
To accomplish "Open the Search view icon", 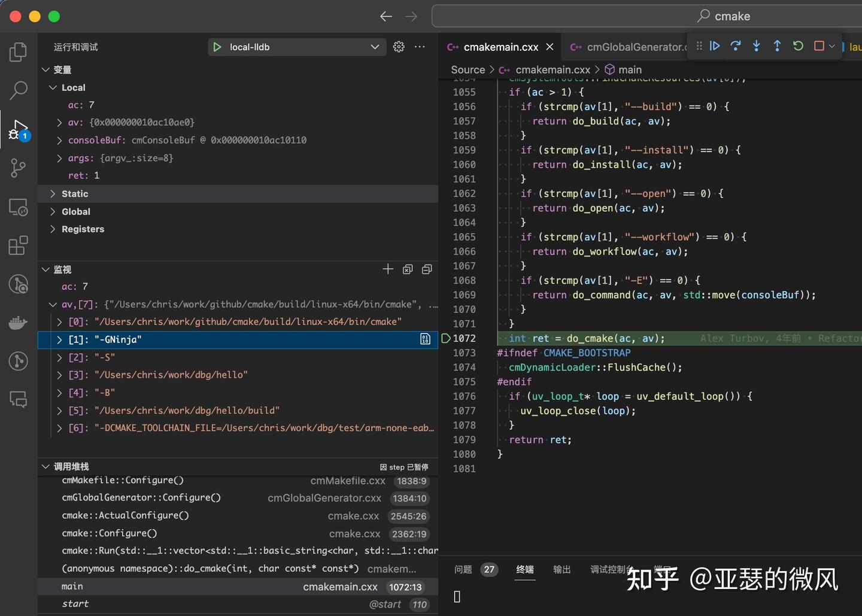I will tap(18, 90).
